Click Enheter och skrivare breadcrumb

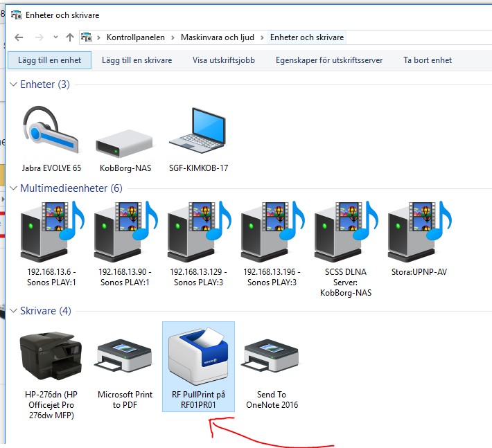pos(307,37)
